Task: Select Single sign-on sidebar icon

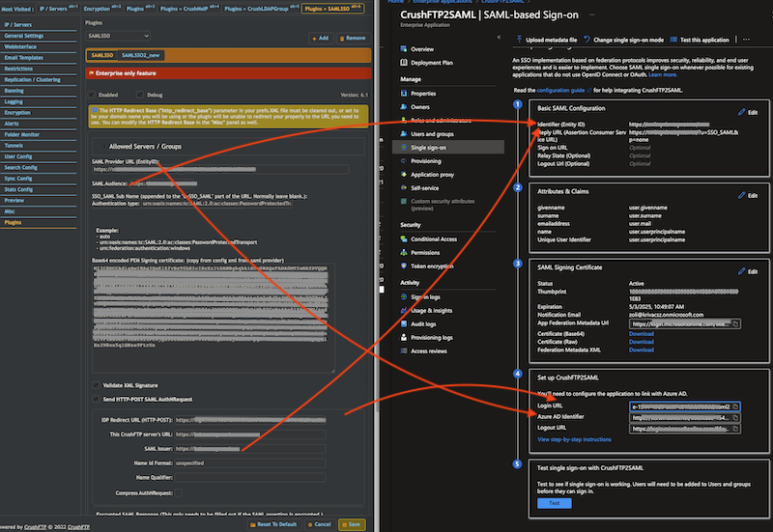Action: point(404,148)
